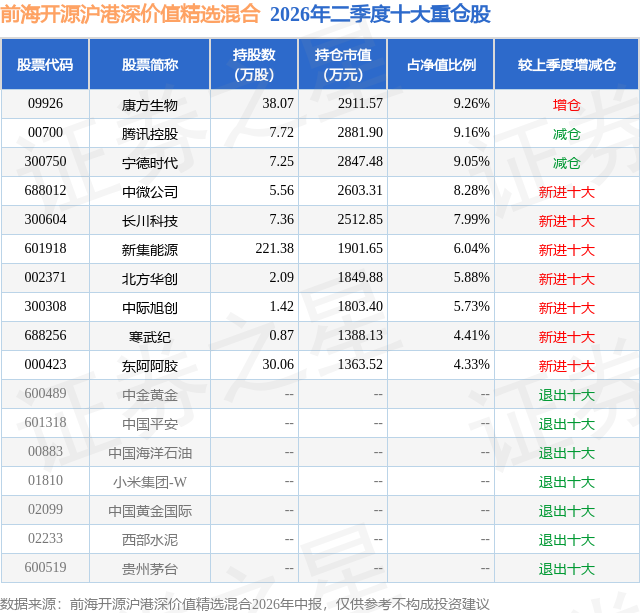
Task: Click the 占净值比例 column header
Action: [x=441, y=64]
